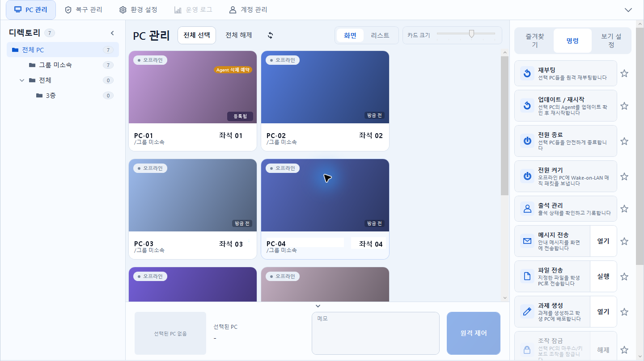
Task: Open the 보기 설정 panel tab
Action: click(611, 41)
